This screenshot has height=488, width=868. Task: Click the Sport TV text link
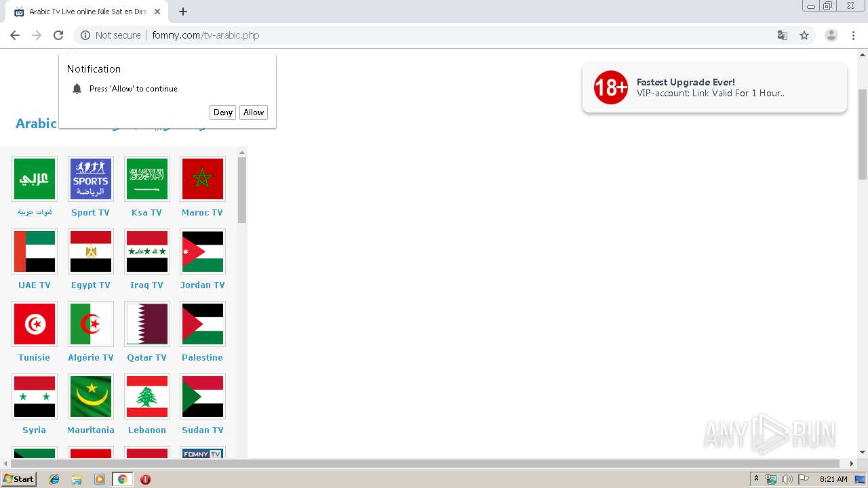[x=90, y=212]
